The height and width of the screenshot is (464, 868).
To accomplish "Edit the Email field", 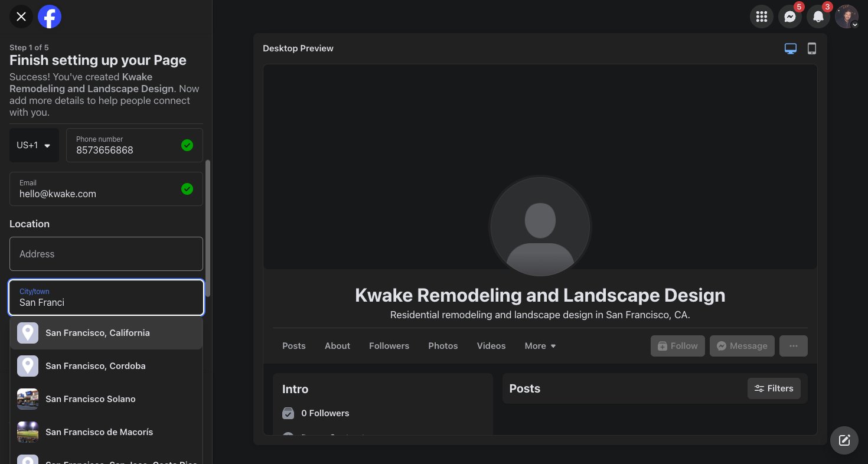I will [106, 189].
